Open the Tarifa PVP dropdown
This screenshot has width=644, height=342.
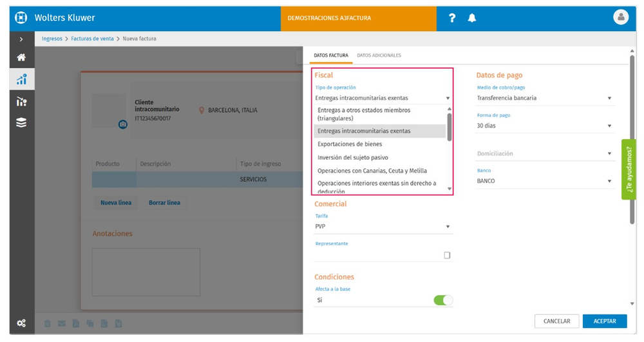[x=383, y=227]
